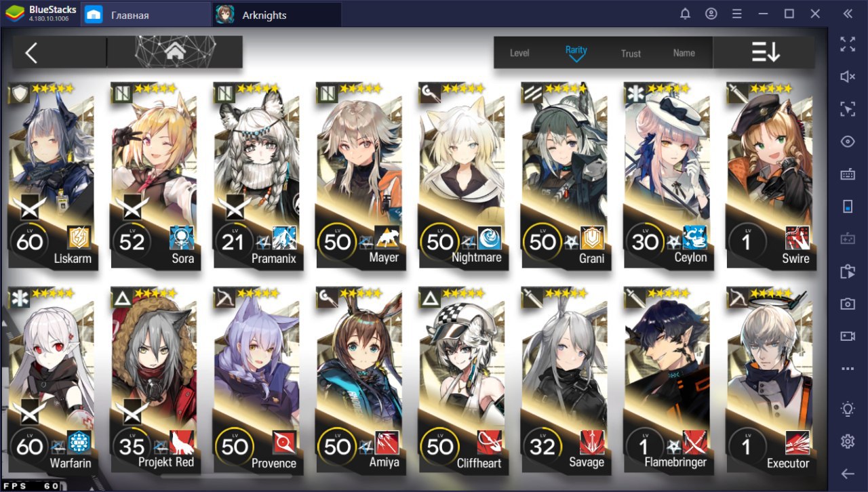Screen dimensions: 868x492
Task: Collapse the sidebar with double chevron
Action: [848, 14]
